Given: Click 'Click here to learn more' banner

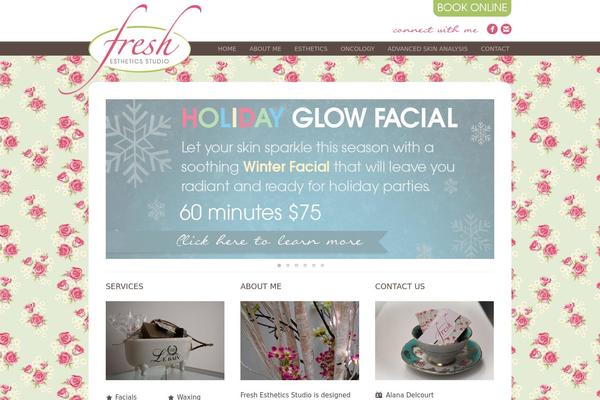Looking at the screenshot, I should pyautogui.click(x=269, y=241).
